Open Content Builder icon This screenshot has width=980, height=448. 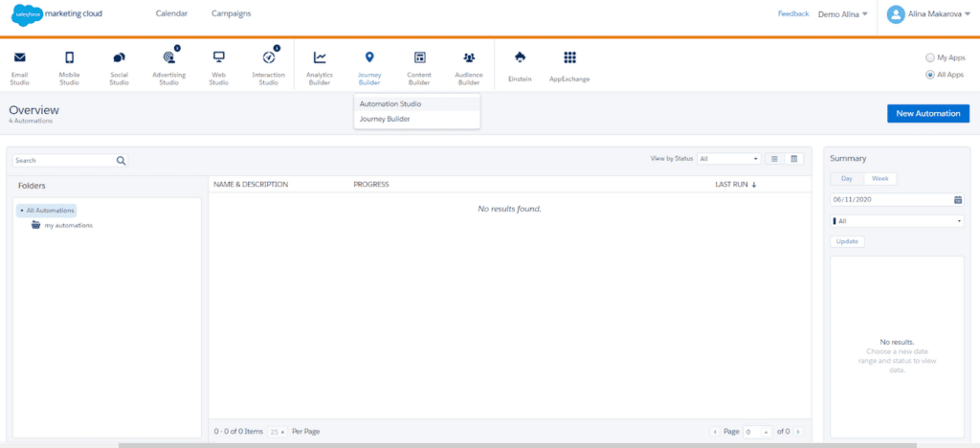[x=419, y=57]
